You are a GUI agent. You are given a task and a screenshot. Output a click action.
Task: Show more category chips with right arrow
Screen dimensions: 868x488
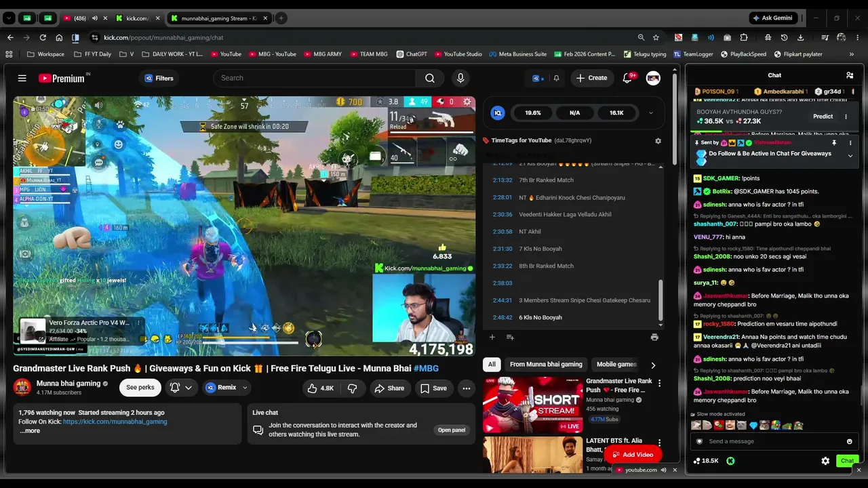coord(653,365)
